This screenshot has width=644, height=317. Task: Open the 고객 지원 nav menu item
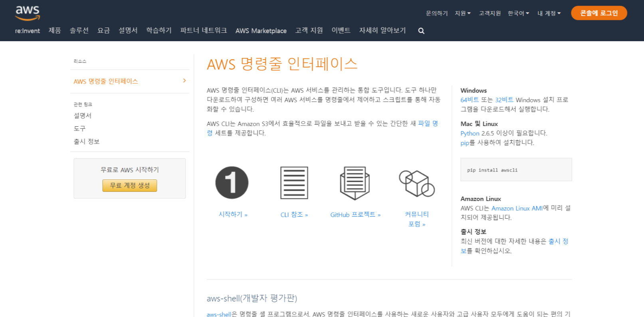point(309,30)
